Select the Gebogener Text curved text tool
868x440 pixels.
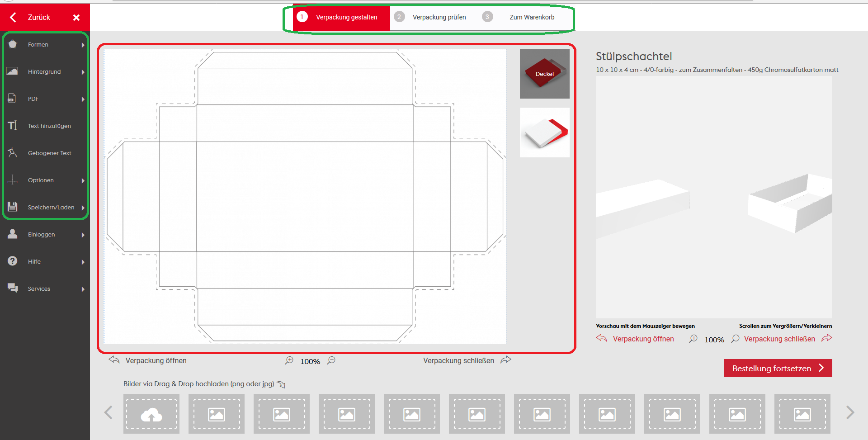[x=13, y=153]
